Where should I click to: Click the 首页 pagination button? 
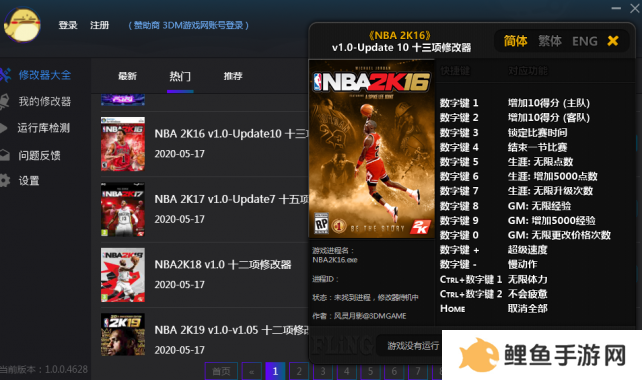coord(222,371)
